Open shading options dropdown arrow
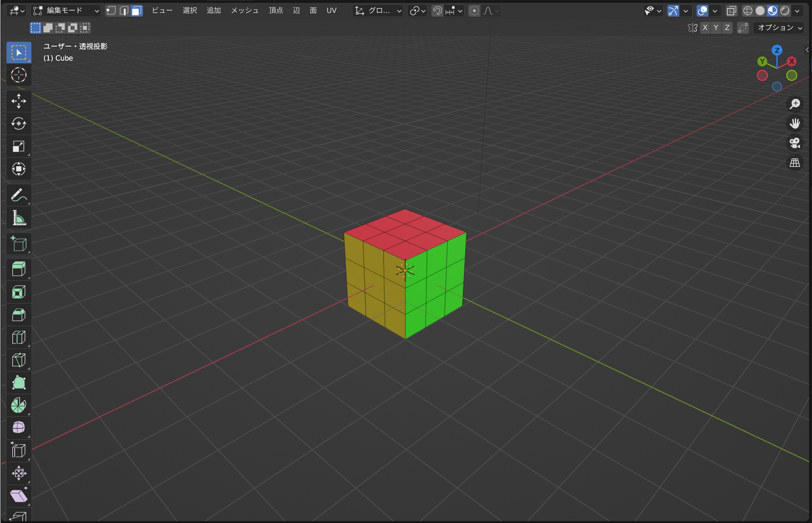 point(797,11)
